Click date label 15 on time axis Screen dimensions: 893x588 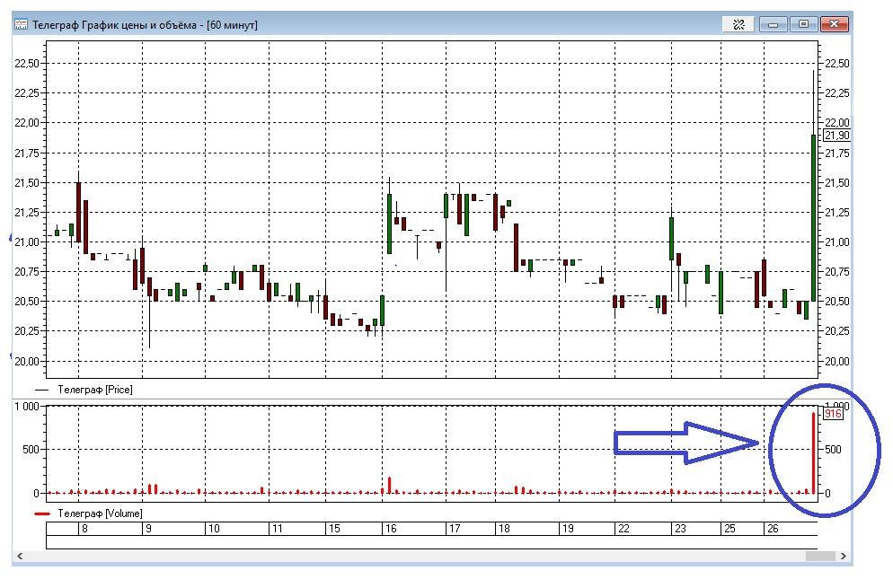tap(334, 529)
